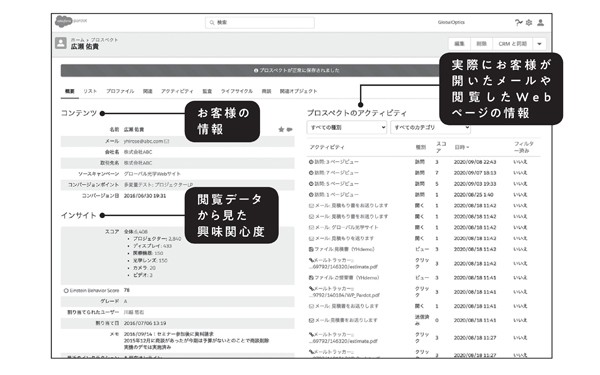The height and width of the screenshot is (375, 600).
Task: Click the ディスプレイ score entry
Action: tap(152, 246)
